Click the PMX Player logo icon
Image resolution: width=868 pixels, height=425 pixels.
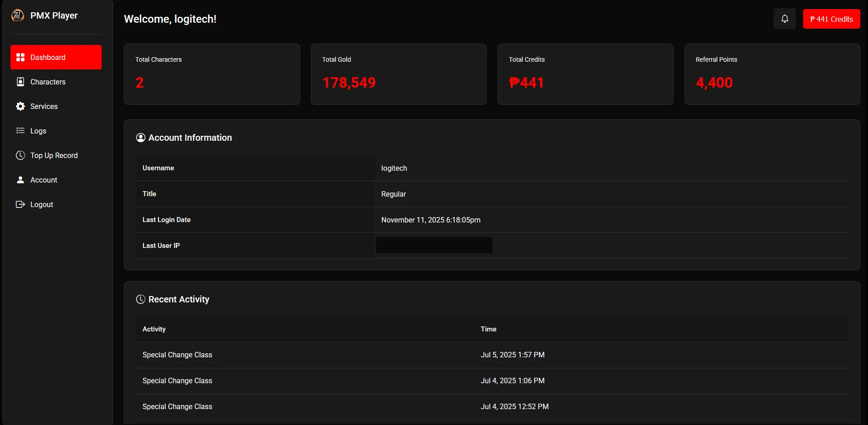tap(18, 15)
